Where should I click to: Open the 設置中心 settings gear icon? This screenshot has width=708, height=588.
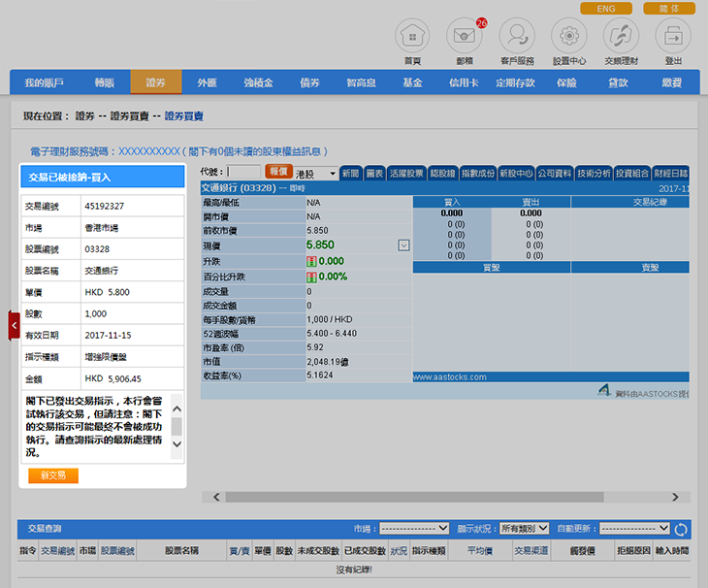[x=569, y=37]
